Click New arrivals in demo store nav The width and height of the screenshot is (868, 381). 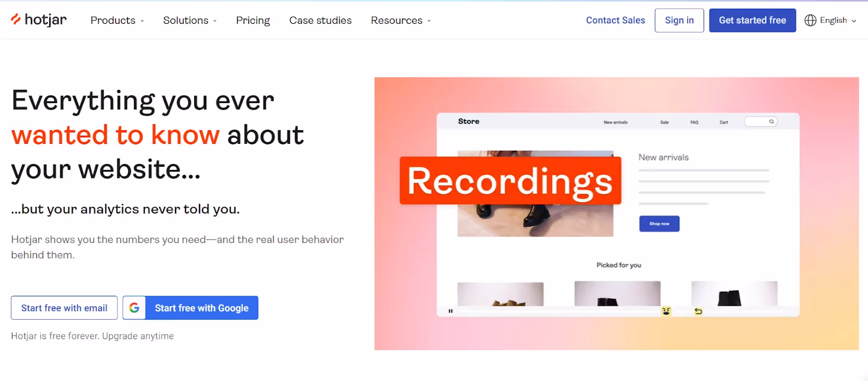pyautogui.click(x=616, y=122)
